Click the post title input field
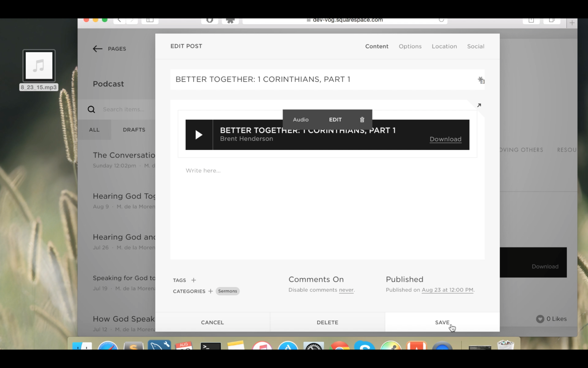588x368 pixels. pos(327,79)
